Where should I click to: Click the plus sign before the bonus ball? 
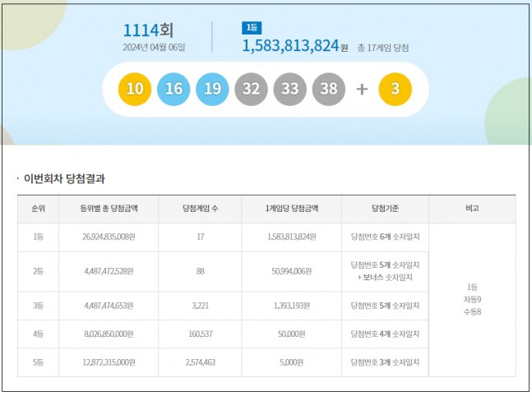(x=362, y=90)
